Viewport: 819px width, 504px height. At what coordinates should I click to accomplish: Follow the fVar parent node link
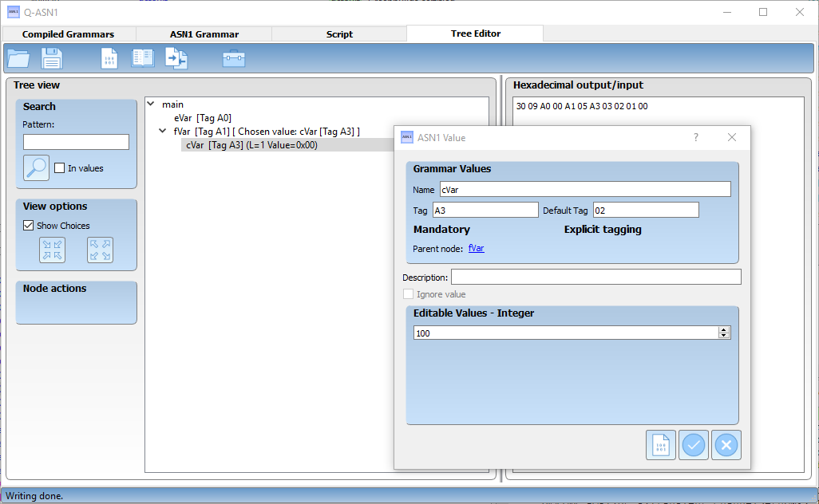pyautogui.click(x=476, y=248)
